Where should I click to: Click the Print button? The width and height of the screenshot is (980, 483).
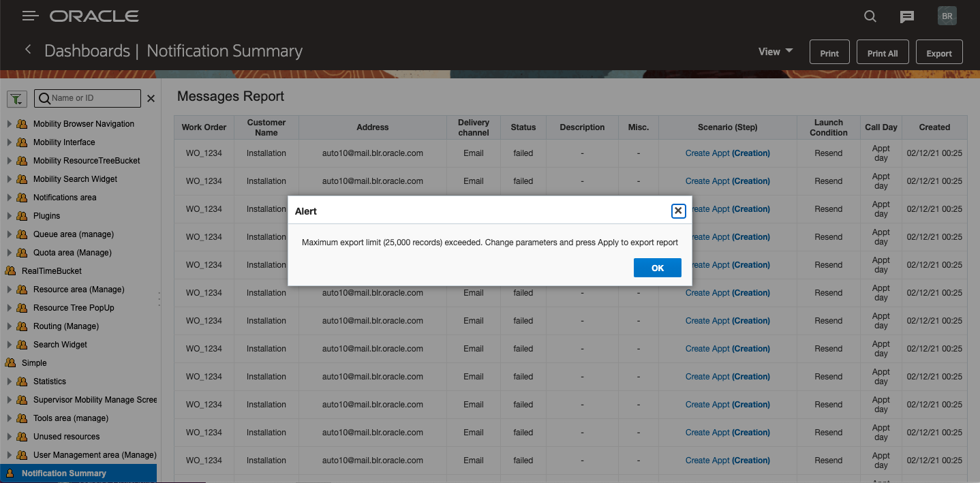(x=829, y=53)
